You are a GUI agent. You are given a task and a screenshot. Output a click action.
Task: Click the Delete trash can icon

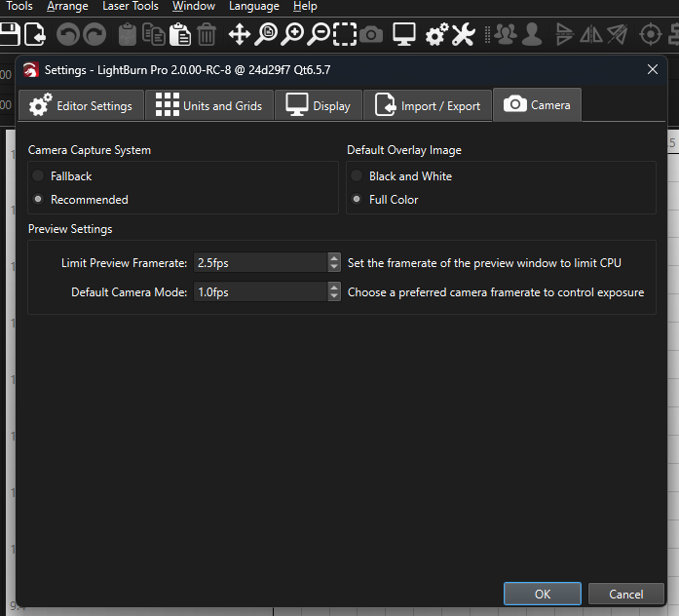tap(207, 35)
